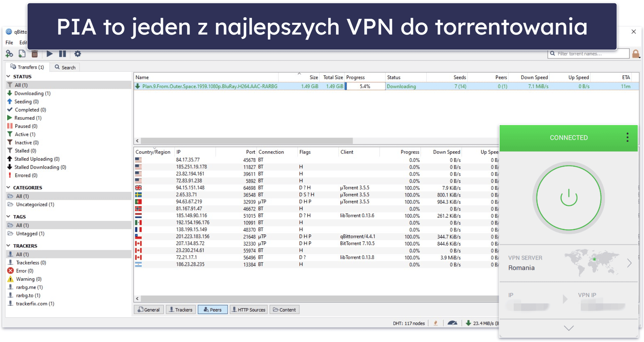Expand PIA panel with bottom chevron
Viewport: 644px width, 342px height.
click(x=569, y=328)
